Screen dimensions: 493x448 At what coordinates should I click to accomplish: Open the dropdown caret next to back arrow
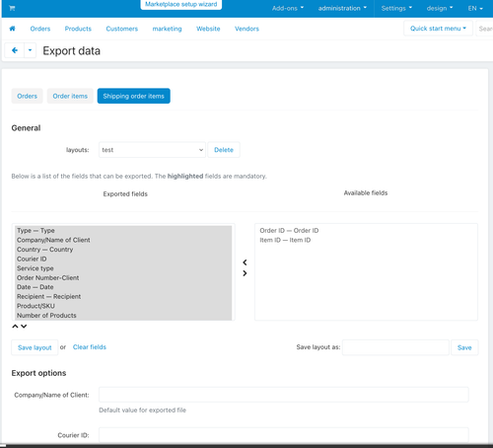[30, 50]
